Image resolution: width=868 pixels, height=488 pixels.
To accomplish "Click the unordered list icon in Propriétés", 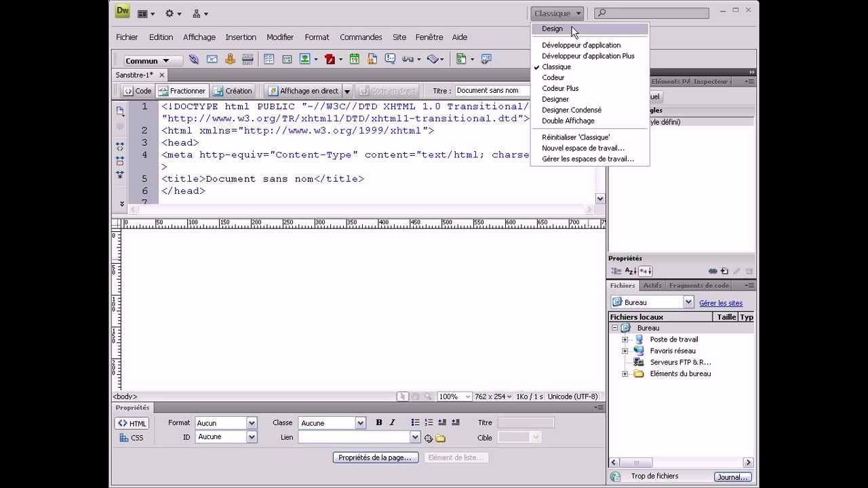I will coord(415,422).
